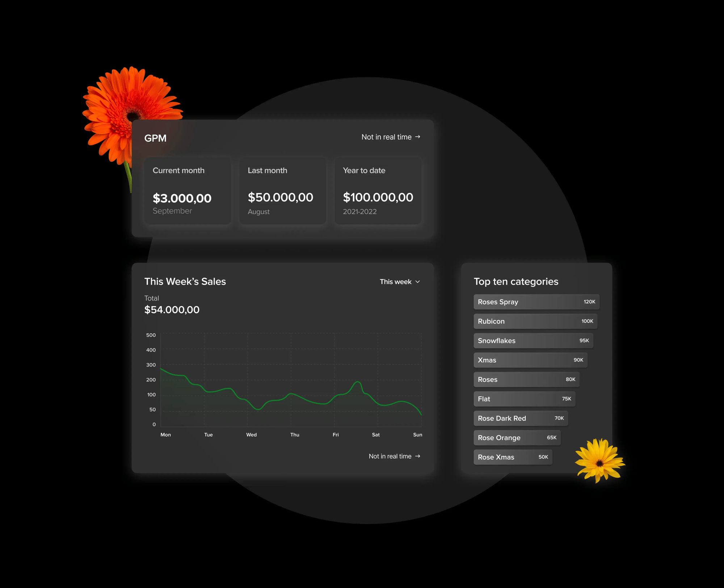Image resolution: width=724 pixels, height=588 pixels.
Task: Open the This week period selector
Action: coord(396,282)
